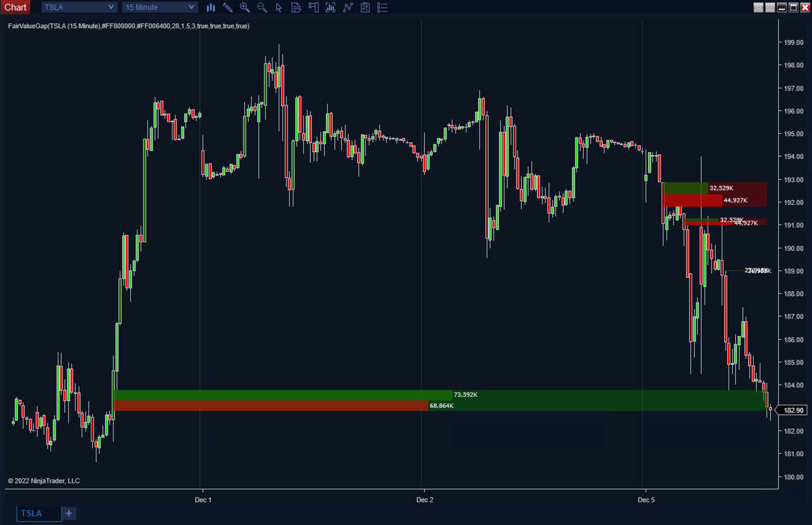812x525 pixels.
Task: Click the 199.00 price axis label
Action: click(794, 42)
